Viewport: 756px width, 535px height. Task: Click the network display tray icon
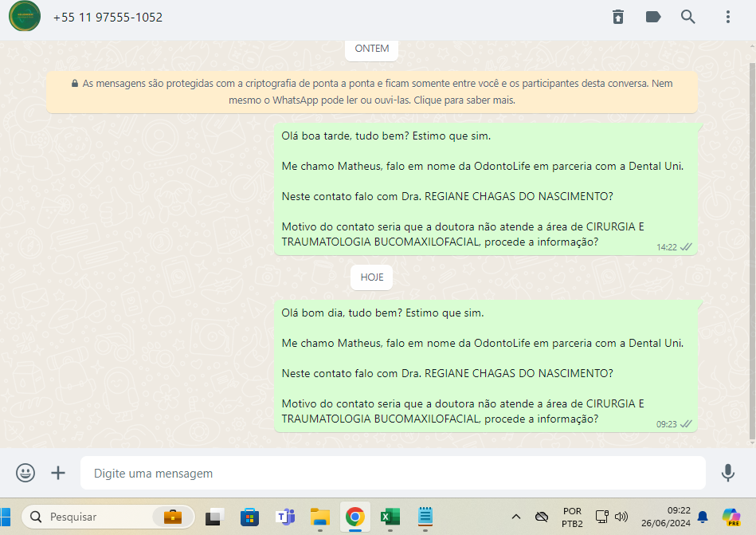tap(601, 517)
